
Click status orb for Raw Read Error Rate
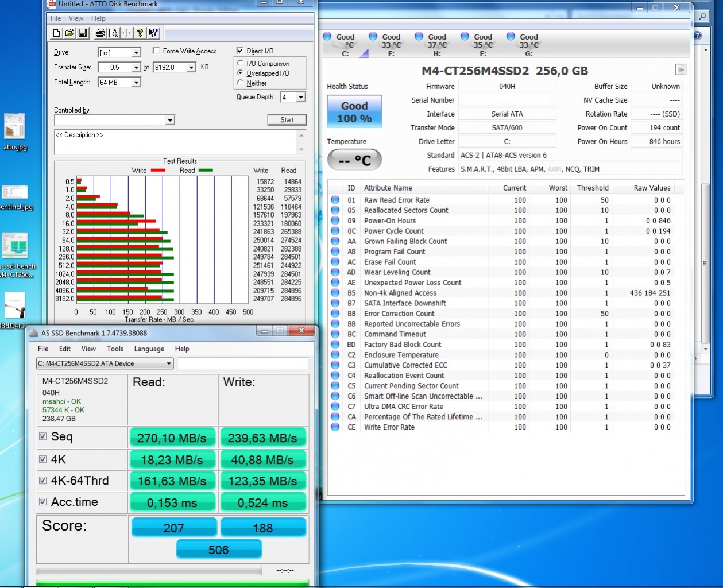point(335,200)
